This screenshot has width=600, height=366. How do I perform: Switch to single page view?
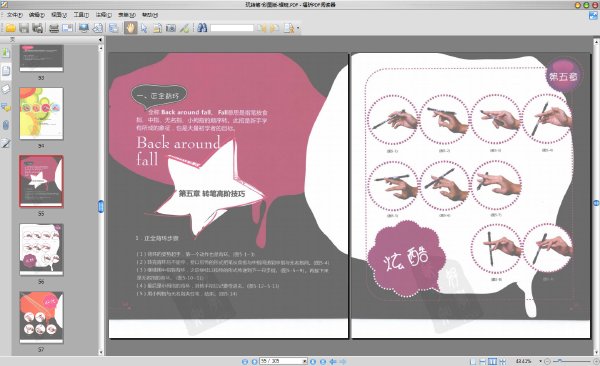click(473, 361)
